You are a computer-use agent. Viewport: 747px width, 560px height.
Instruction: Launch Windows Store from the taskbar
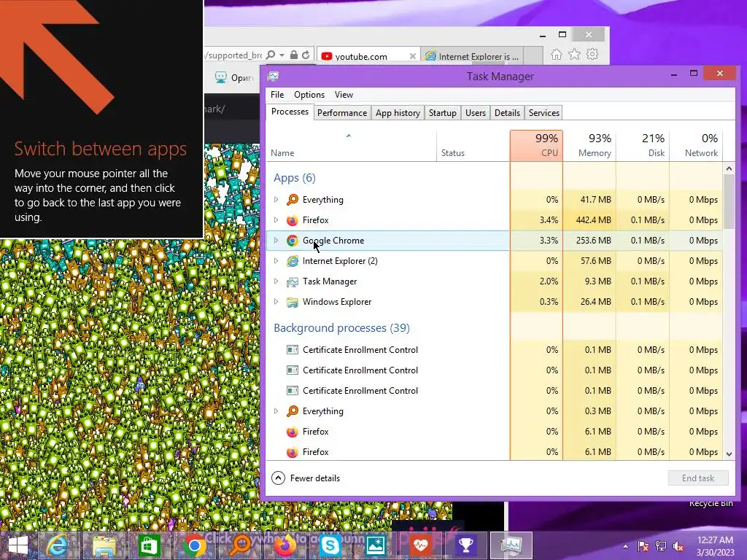pyautogui.click(x=149, y=545)
